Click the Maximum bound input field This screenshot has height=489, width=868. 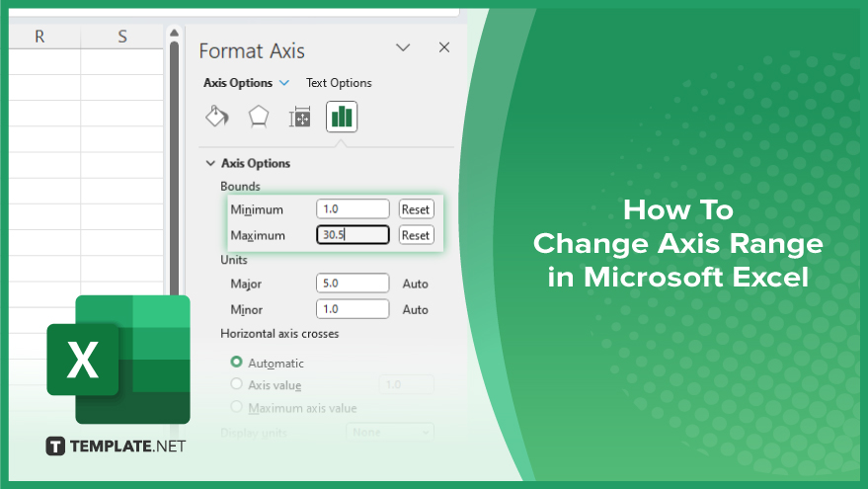coord(353,235)
